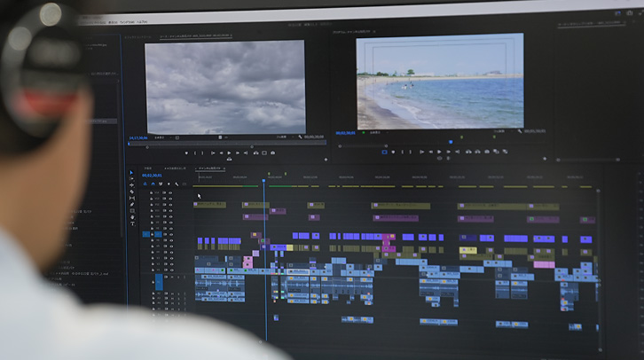644x360 pixels.
Task: Open the ウィンドウ(W) menu
Action: [x=128, y=22]
